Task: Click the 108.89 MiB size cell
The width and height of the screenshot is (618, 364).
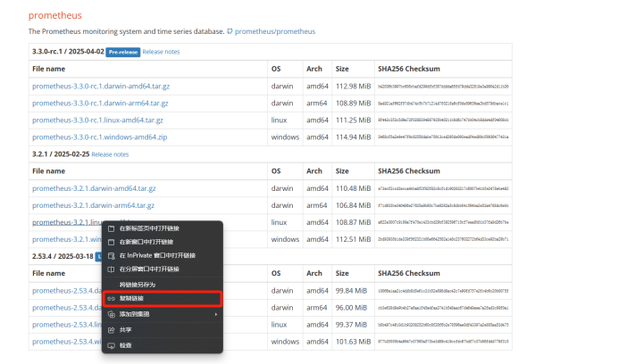Action: (x=353, y=103)
